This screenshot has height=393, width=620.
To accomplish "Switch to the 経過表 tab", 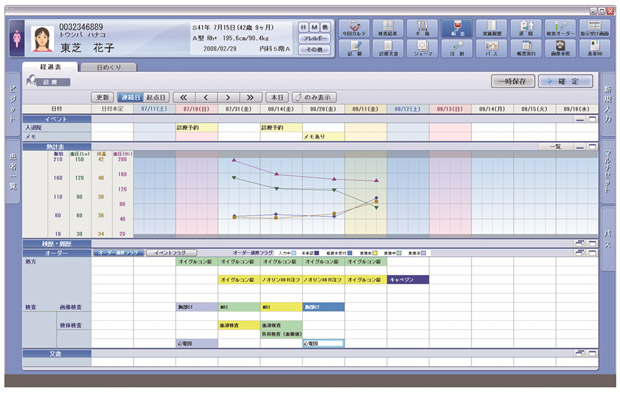I will (51, 67).
